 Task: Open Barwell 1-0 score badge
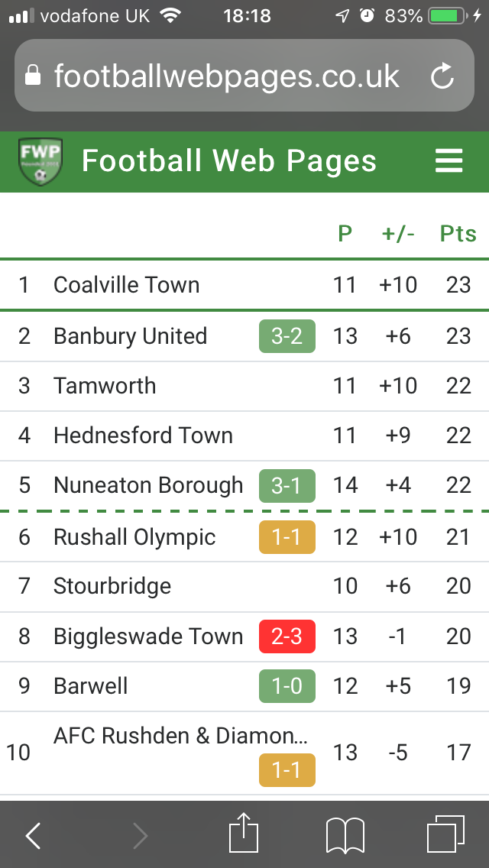(x=287, y=686)
